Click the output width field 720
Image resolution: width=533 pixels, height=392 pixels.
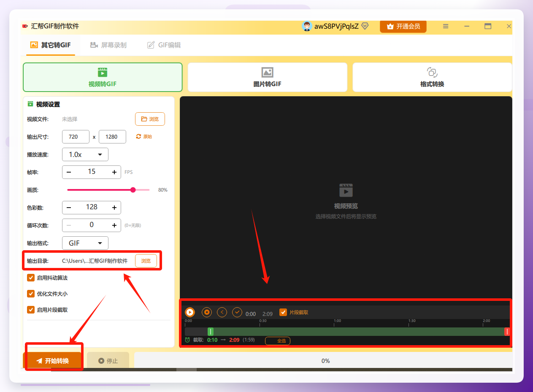pos(76,137)
